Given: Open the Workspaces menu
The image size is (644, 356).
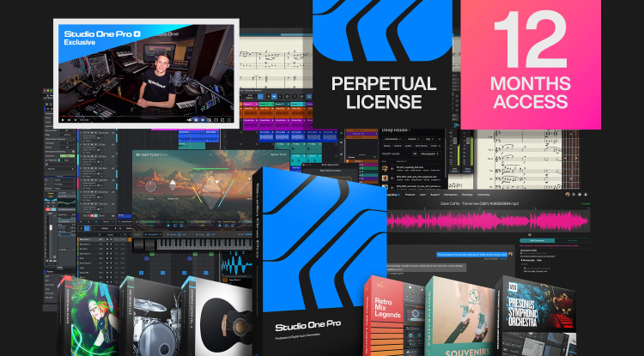Looking at the screenshot, I should point(453,195).
